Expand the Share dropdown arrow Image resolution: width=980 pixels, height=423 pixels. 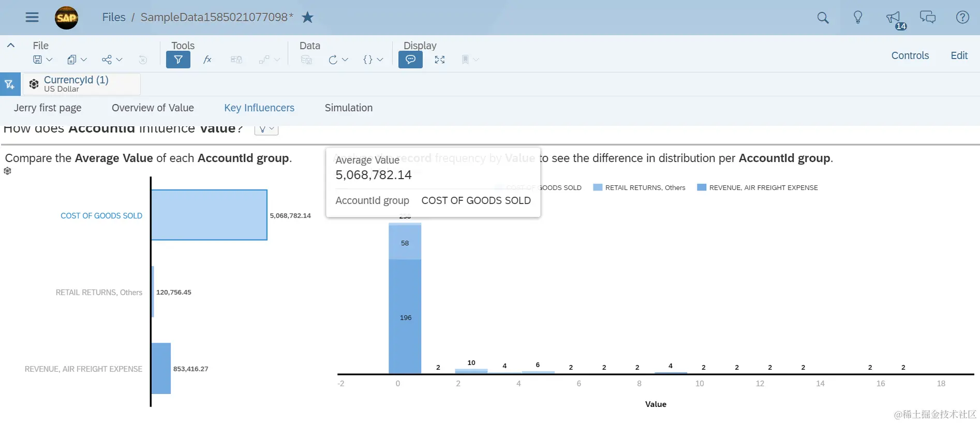click(x=119, y=60)
